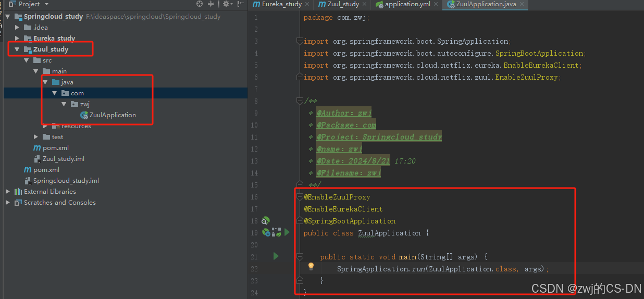644x299 pixels.
Task: Select the test folder in tree
Action: [57, 137]
